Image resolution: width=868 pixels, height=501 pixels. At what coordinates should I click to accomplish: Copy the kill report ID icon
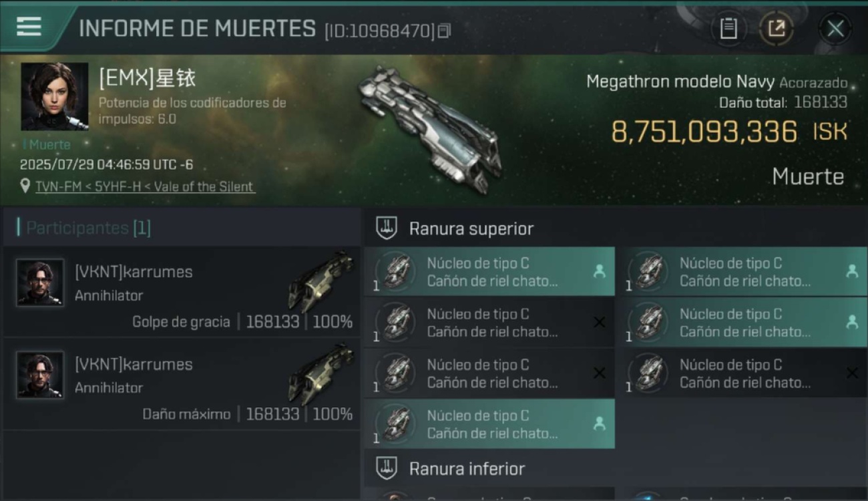(445, 31)
